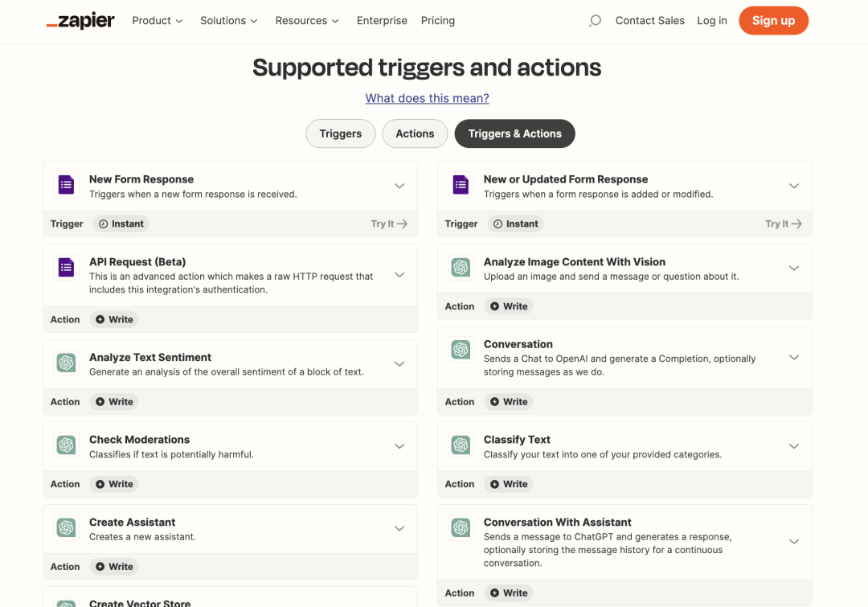
Task: Click 'Classifies if text is potentially harmful.' description
Action: click(x=172, y=455)
